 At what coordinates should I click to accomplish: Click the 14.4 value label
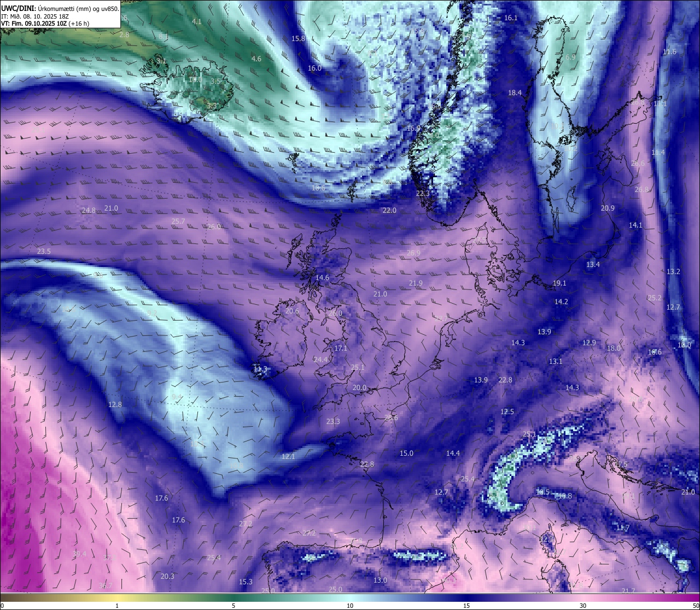click(x=453, y=454)
